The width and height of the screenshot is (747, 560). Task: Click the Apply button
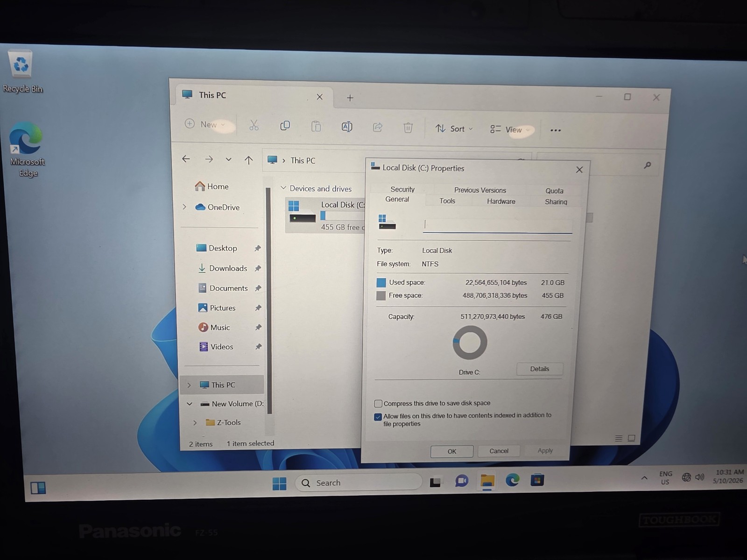[545, 450]
